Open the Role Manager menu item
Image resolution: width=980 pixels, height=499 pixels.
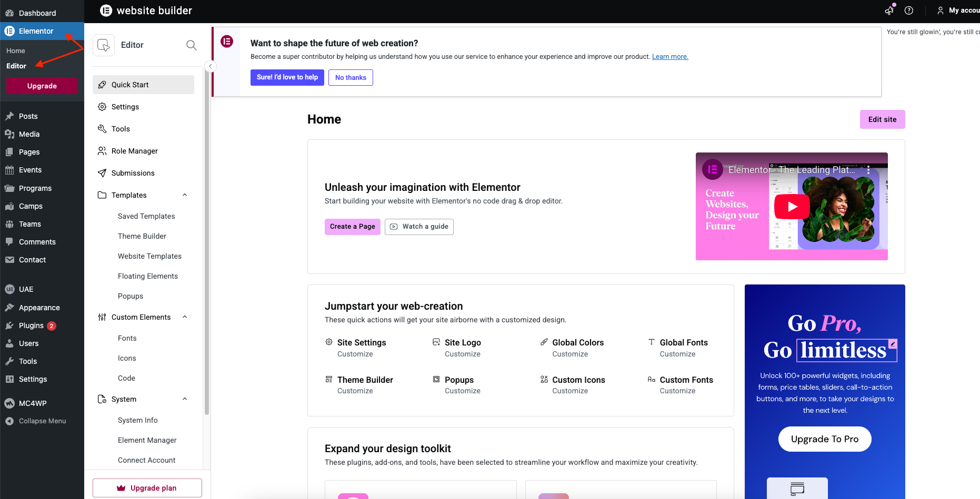coord(135,151)
